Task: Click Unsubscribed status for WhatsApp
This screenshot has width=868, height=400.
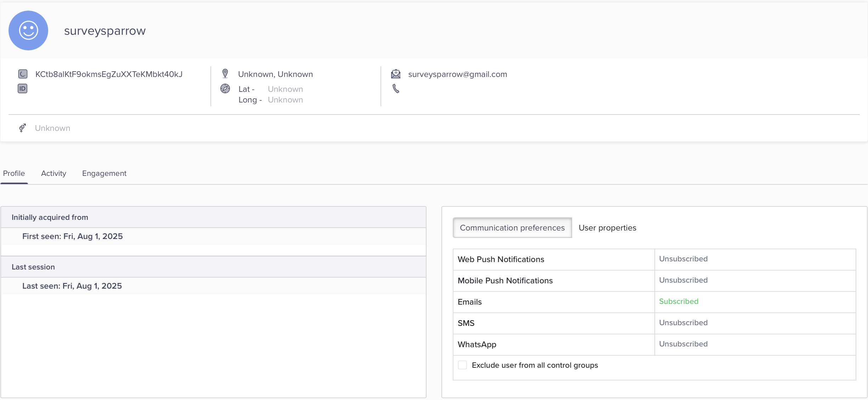Action: (x=683, y=344)
